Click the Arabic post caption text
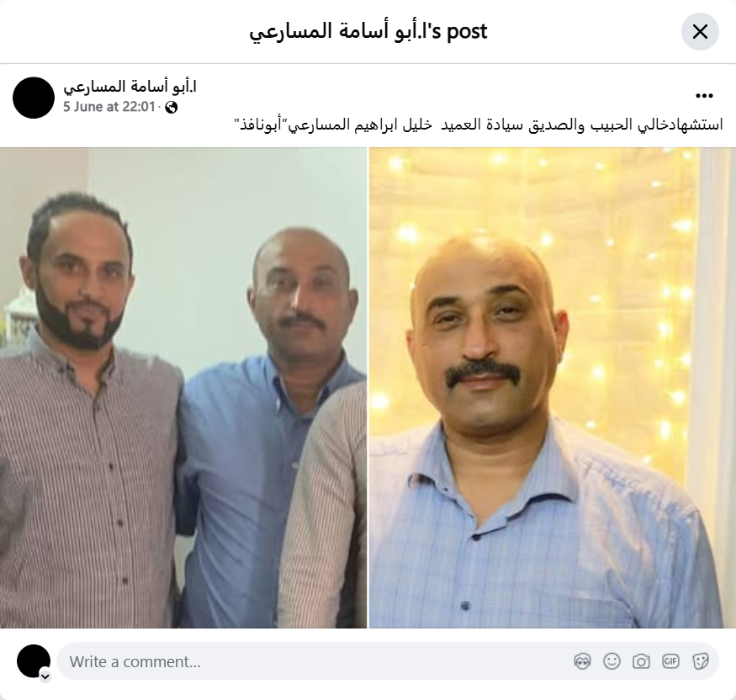The width and height of the screenshot is (736, 700). pos(479,125)
